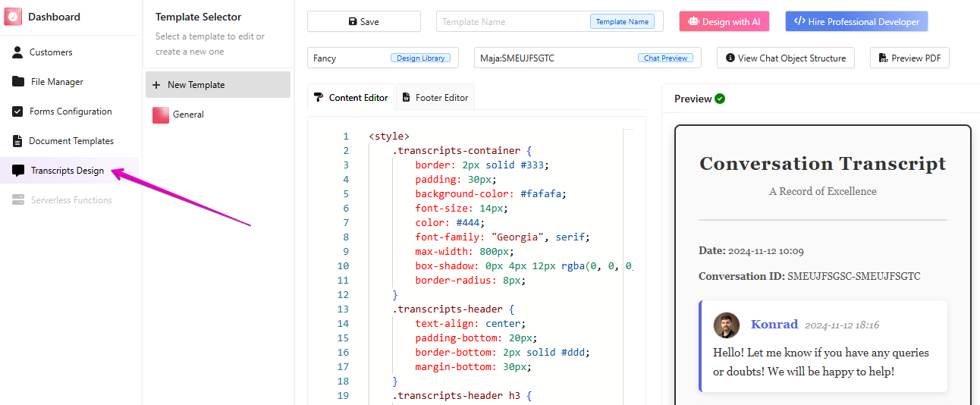Click the PDF icon in Preview PDF
Screen dimensions: 980x405
884,58
